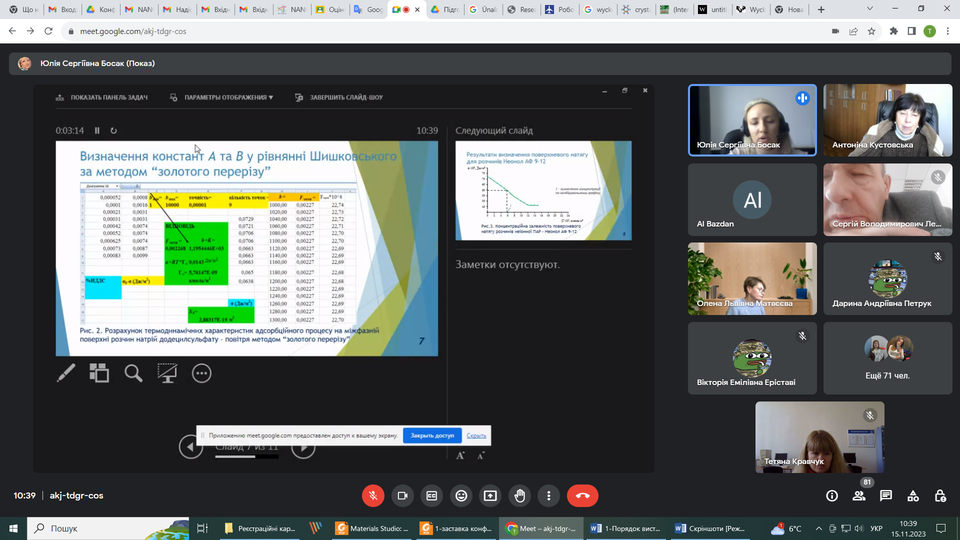Open meeting details info icon
The height and width of the screenshot is (540, 960).
(832, 495)
